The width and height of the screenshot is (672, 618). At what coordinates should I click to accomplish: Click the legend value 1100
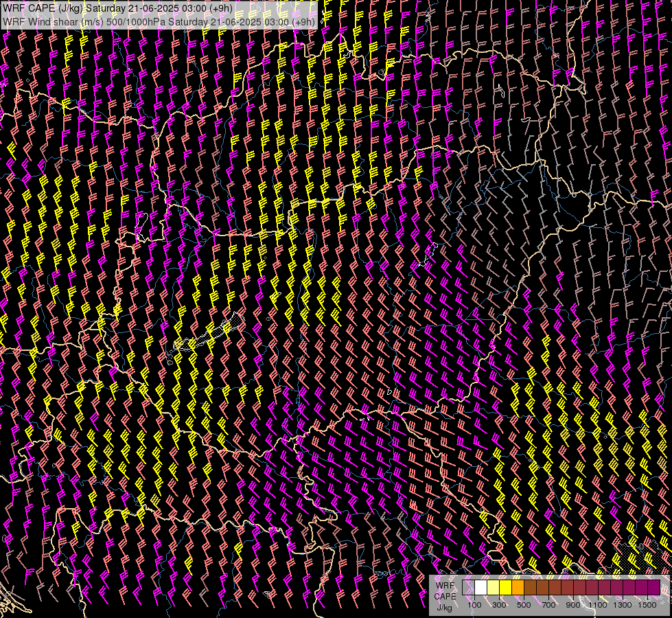tap(597, 605)
